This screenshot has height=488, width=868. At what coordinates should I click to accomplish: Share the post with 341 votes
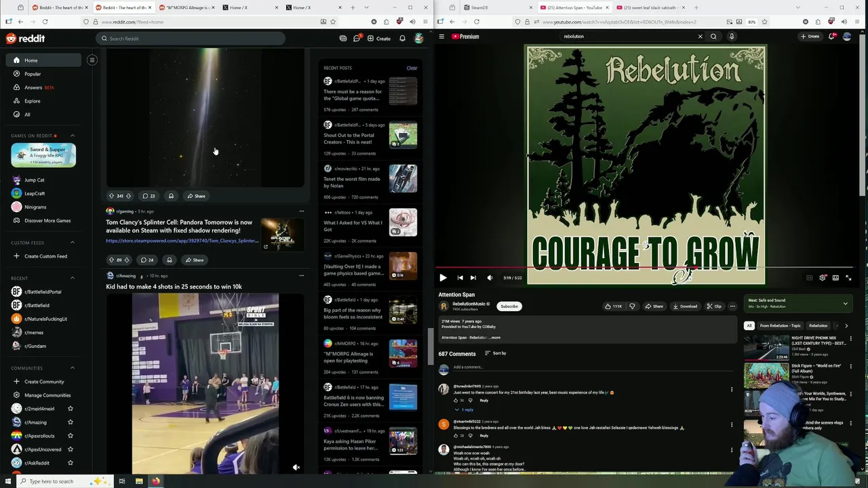click(196, 196)
